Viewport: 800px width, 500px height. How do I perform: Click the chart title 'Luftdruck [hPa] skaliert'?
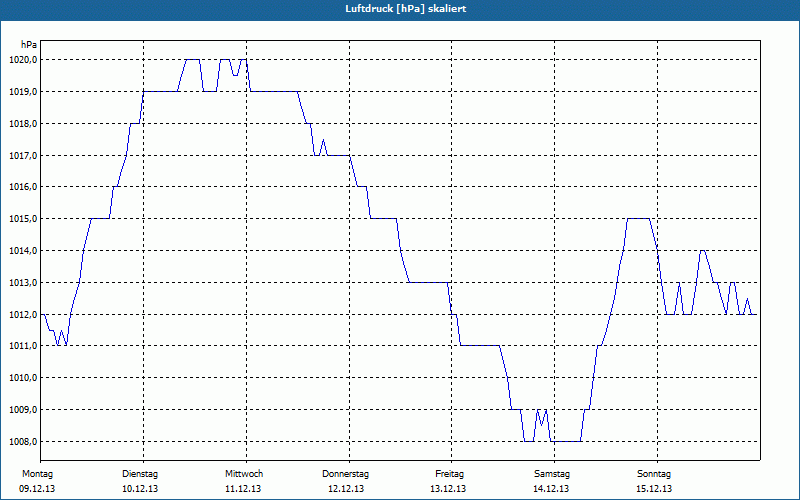406,9
